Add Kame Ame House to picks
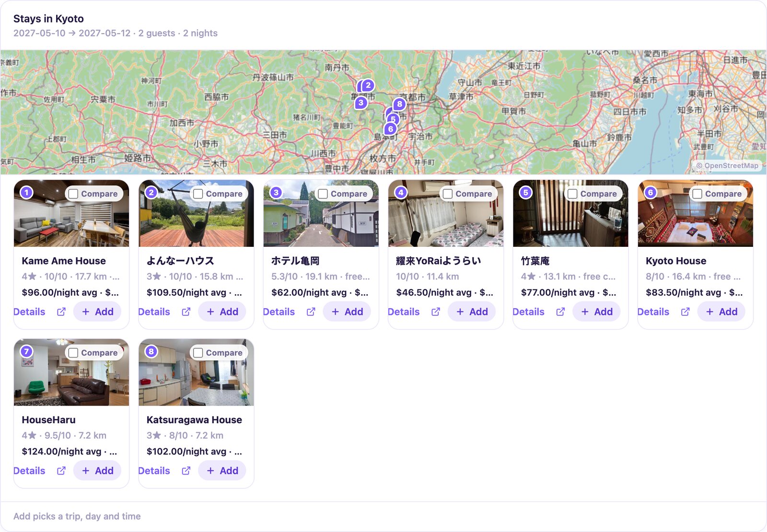 [97, 312]
